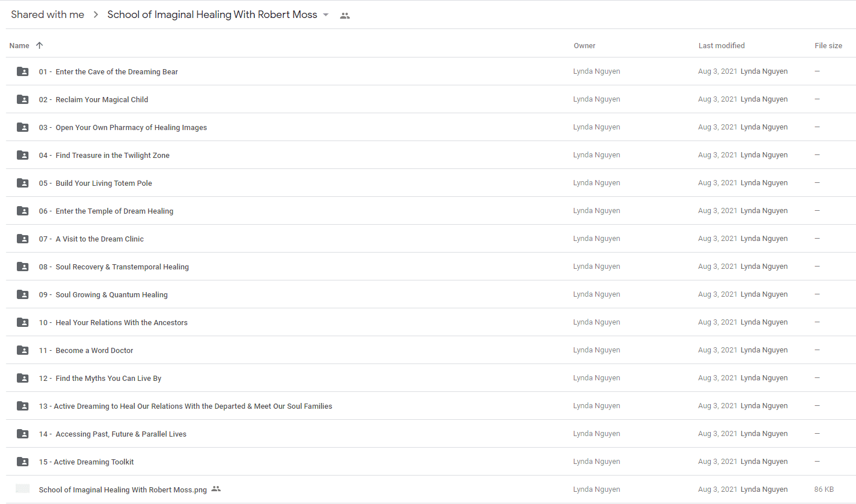This screenshot has width=856, height=504.
Task: Click folder icon beside 02 - Reclaim Your Magical Child
Action: point(23,99)
